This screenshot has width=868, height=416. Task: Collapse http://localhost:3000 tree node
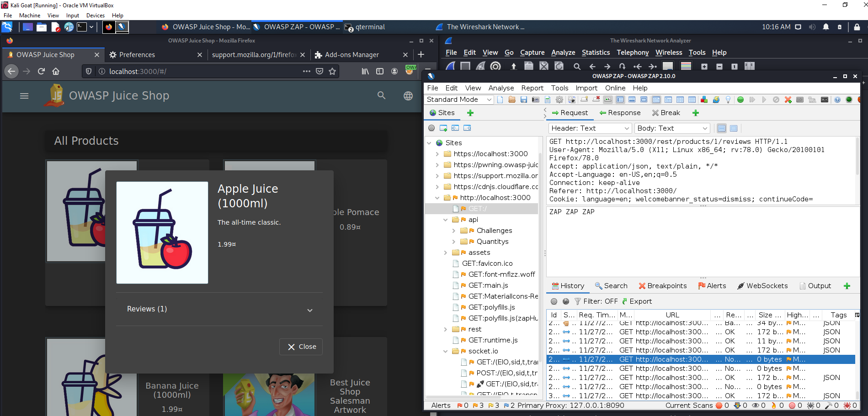437,198
